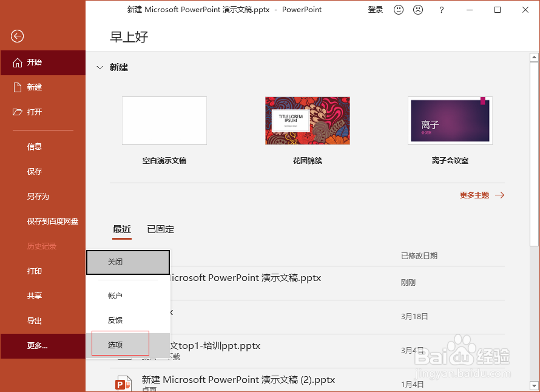The height and width of the screenshot is (392, 540).
Task: Open help via the question mark icon
Action: point(440,10)
